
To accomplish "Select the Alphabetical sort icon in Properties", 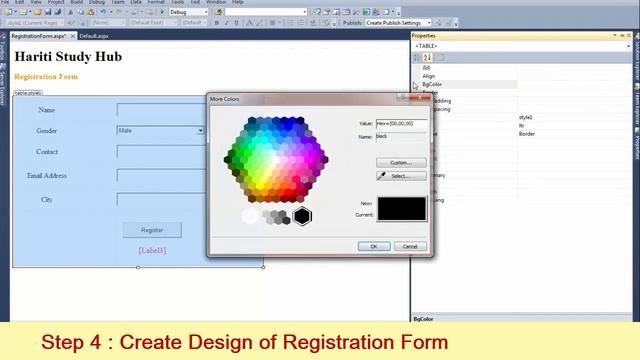I will (x=427, y=58).
